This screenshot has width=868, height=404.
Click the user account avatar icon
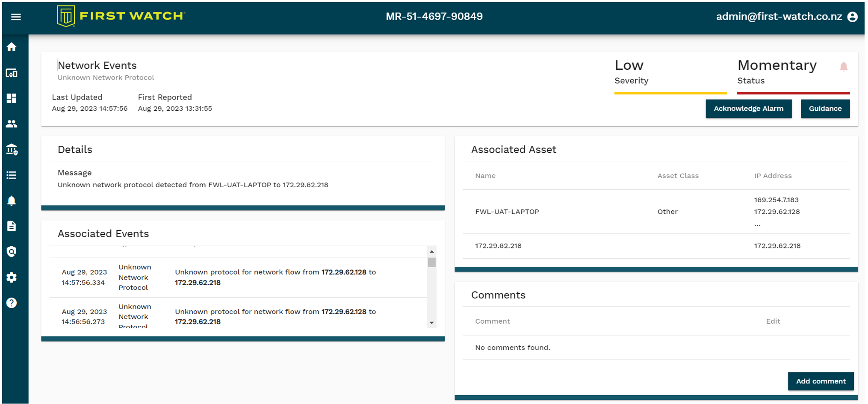pos(852,17)
